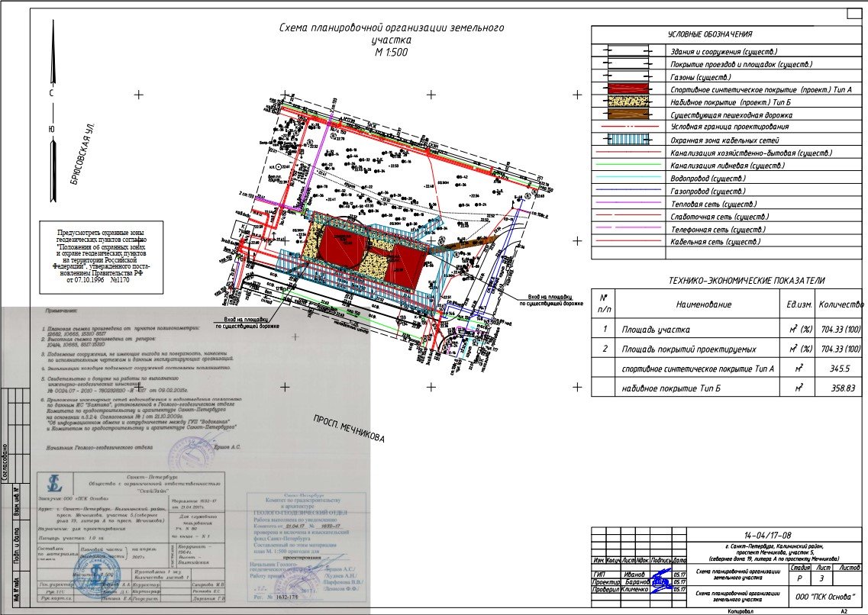Select legend entry 'Покрытие проездов и площадок (существ.)'
Image resolution: width=868 pixels, height=615 pixels.
click(x=741, y=64)
